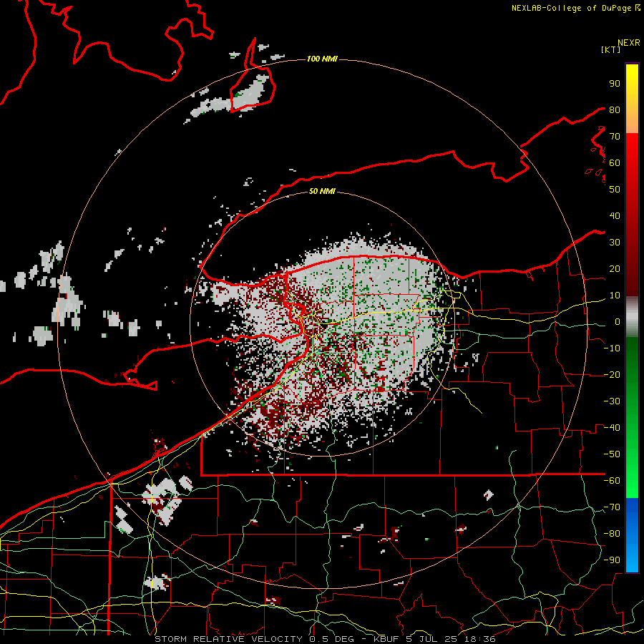Click the NEXR label above the color scale
The image size is (644, 644).
(x=629, y=43)
